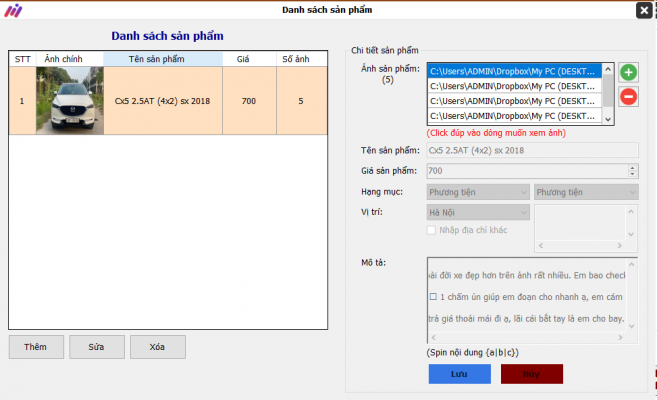
Task: Open the second Hạng mục dropdown
Action: pyautogui.click(x=585, y=192)
